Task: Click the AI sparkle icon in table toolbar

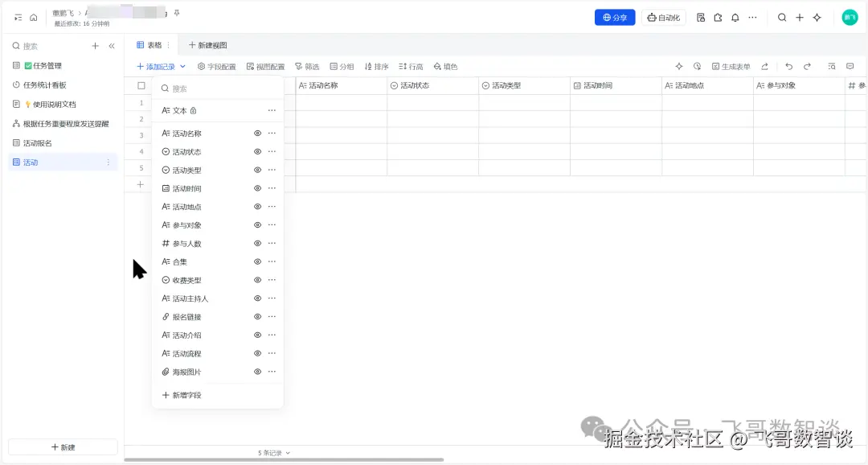Action: coord(679,67)
